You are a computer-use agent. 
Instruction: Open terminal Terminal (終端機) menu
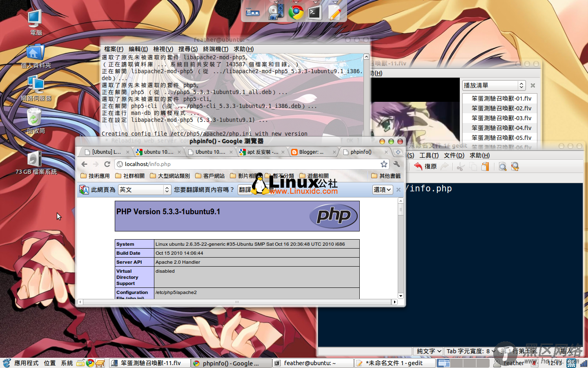[216, 49]
